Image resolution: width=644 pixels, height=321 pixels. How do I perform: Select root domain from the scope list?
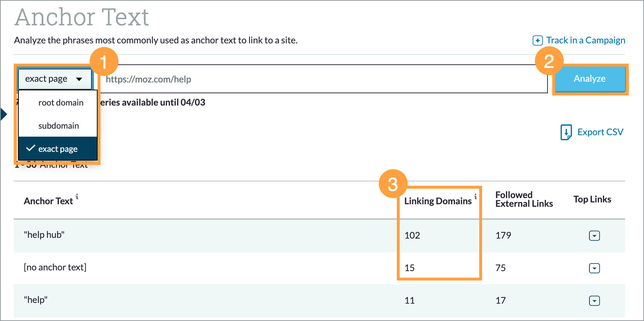[61, 103]
